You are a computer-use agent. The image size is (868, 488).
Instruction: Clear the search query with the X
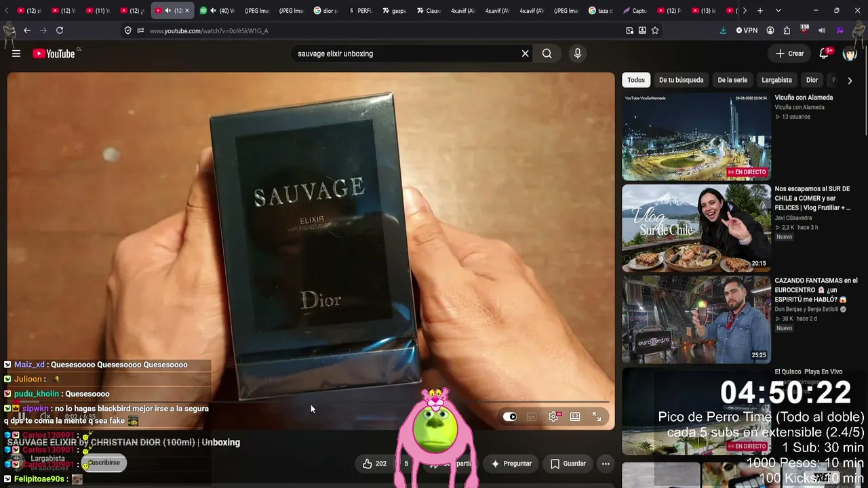[525, 54]
